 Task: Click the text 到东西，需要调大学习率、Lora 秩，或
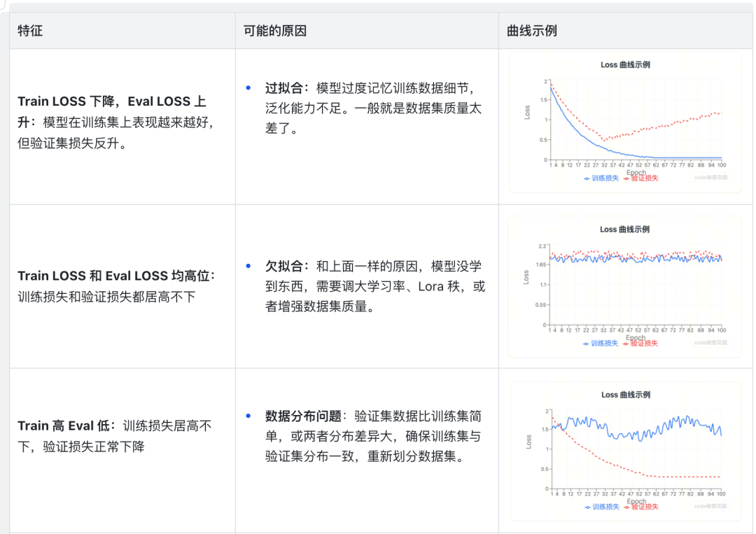375,287
